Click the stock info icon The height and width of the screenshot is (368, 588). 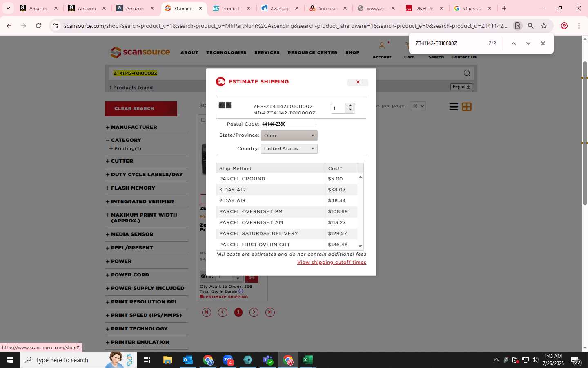coord(241,292)
